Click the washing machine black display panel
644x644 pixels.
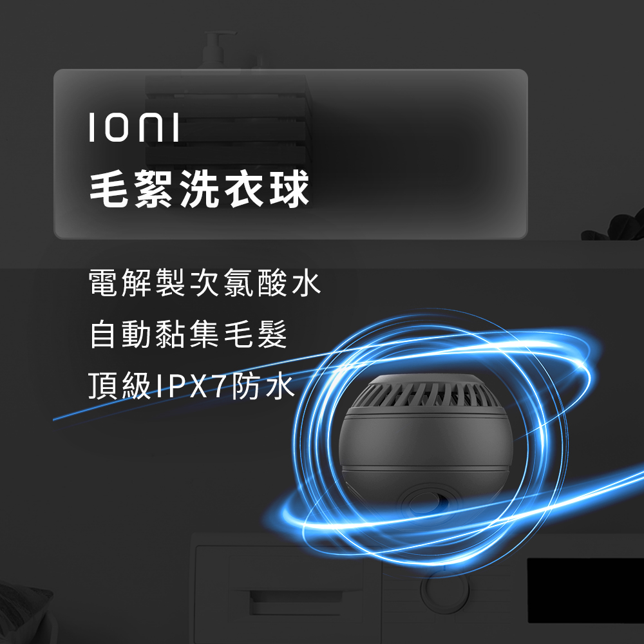pos(585,590)
